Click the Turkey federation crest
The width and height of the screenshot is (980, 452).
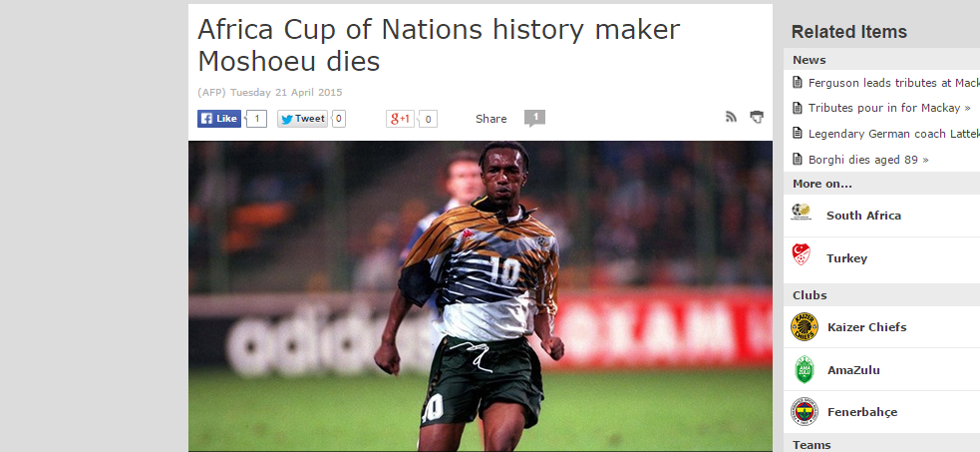pyautogui.click(x=801, y=255)
